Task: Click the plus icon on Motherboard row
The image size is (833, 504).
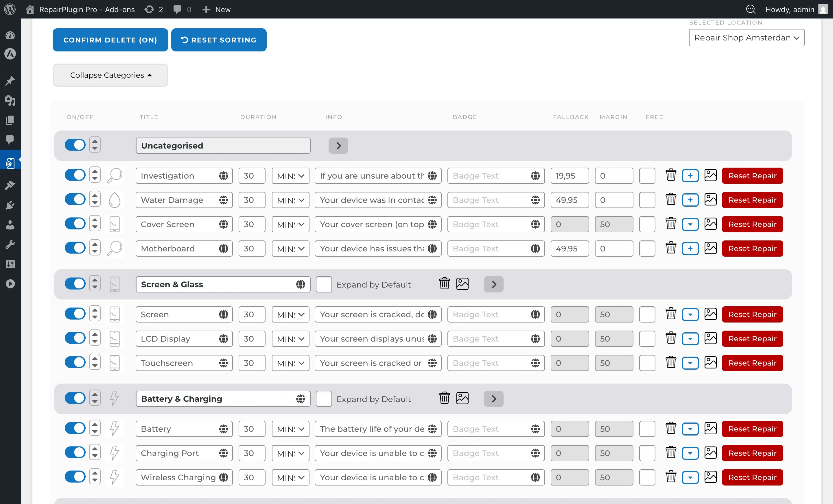Action: [690, 248]
